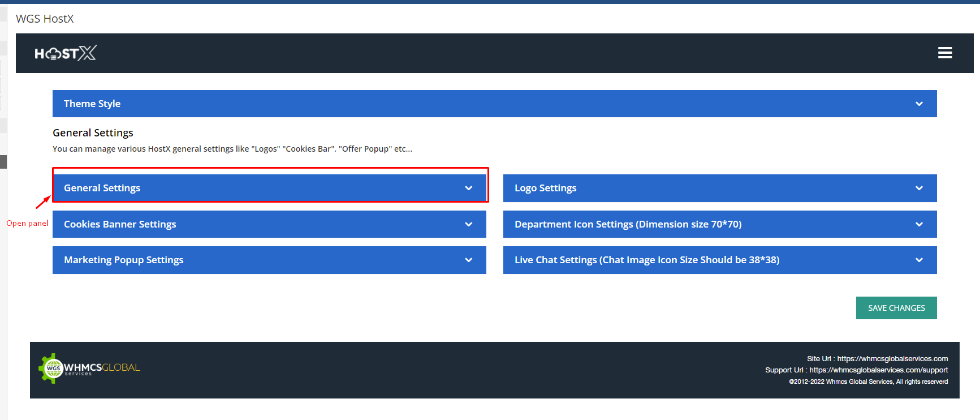Expand the Logo Settings panel title
This screenshot has width=980, height=420.
pyautogui.click(x=545, y=188)
